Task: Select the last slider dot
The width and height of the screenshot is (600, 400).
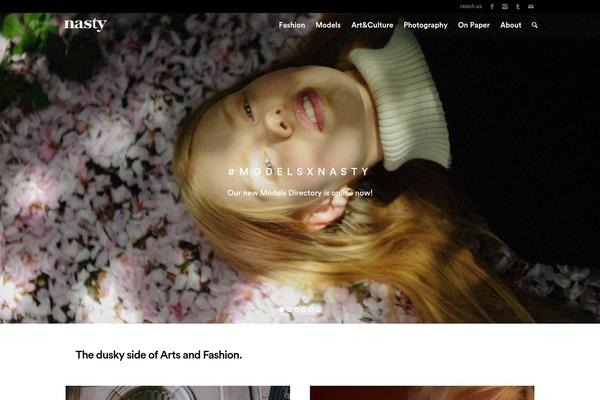Action: (x=318, y=309)
